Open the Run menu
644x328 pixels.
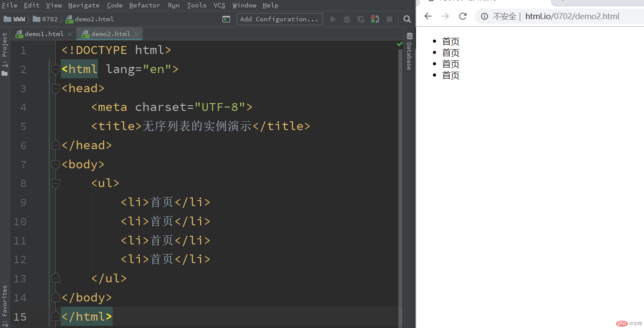[x=174, y=5]
